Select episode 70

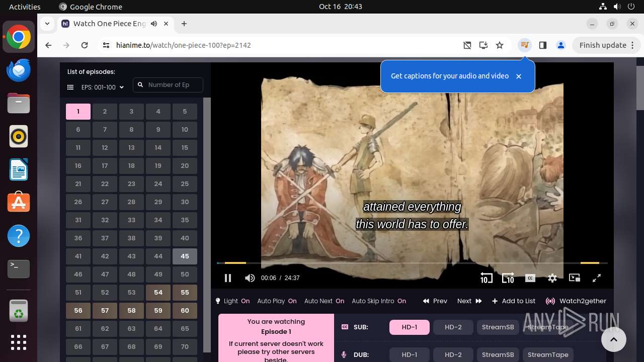(x=185, y=347)
